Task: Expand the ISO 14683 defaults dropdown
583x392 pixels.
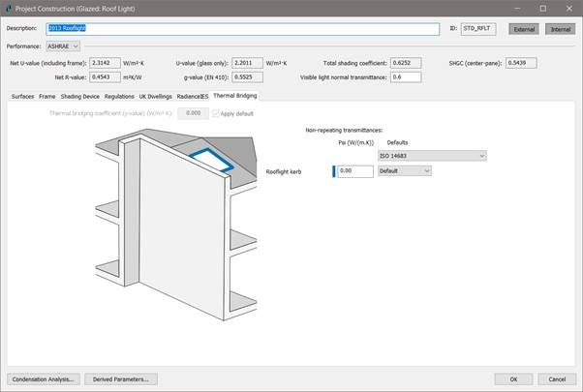Action: click(431, 155)
